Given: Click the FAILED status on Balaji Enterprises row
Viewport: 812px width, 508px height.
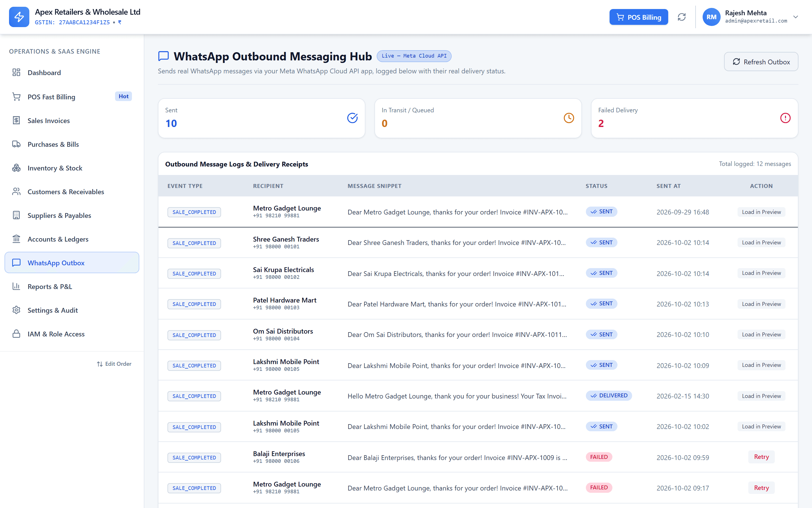Looking at the screenshot, I should [x=599, y=457].
